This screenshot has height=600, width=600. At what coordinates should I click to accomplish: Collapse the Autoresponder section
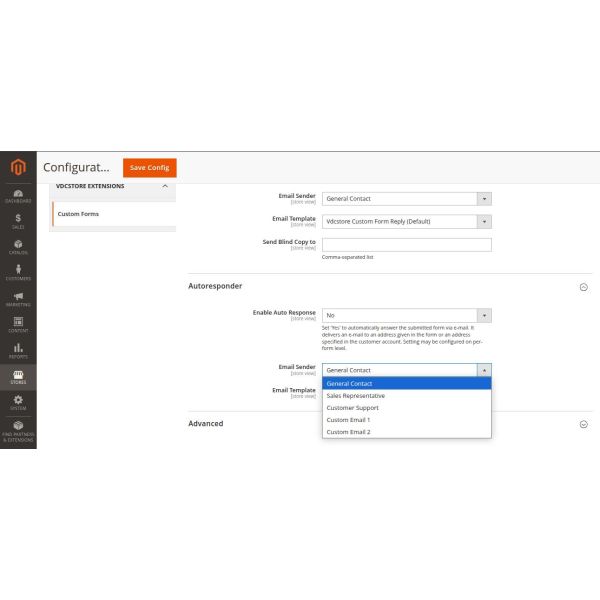coord(583,286)
